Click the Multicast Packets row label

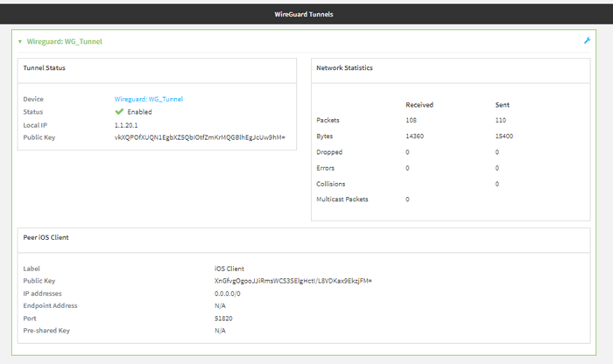[342, 199]
